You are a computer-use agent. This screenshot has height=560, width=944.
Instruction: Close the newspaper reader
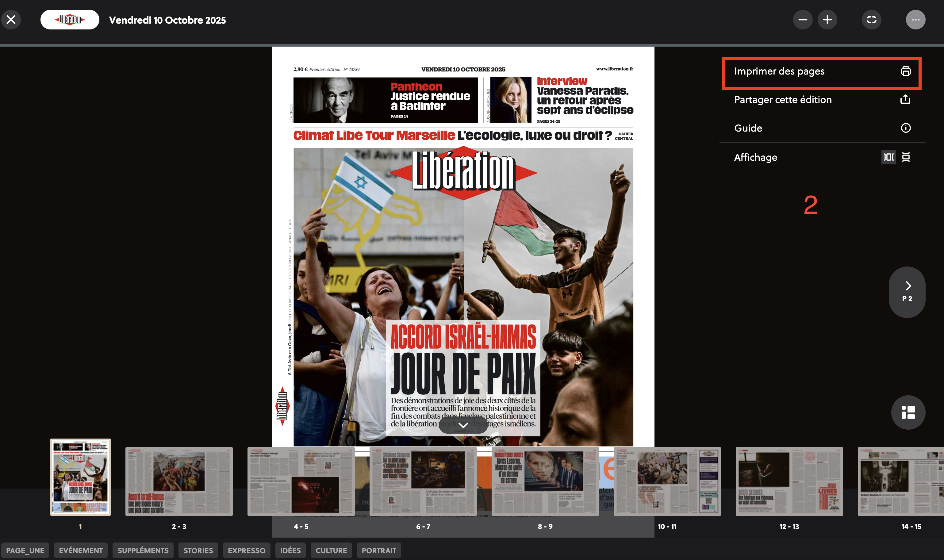click(x=11, y=20)
